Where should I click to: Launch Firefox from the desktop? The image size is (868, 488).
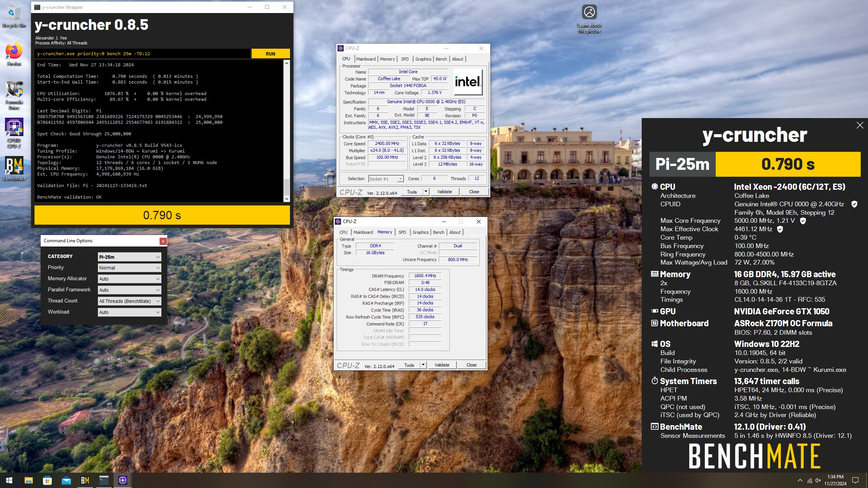point(14,54)
